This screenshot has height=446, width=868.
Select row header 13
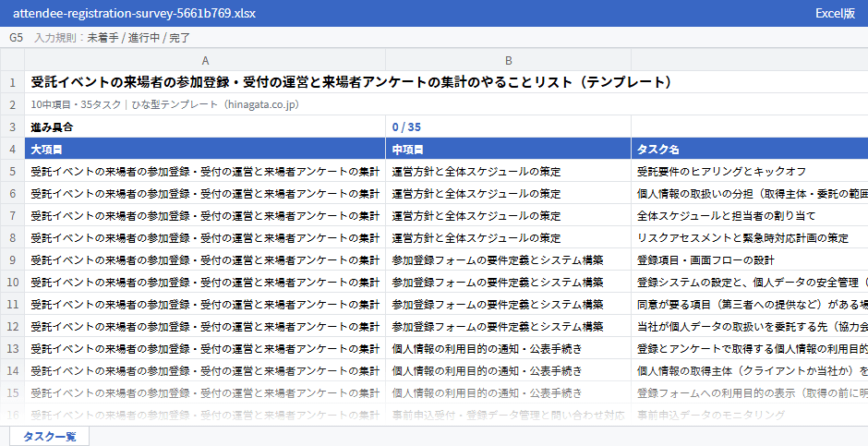click(x=12, y=348)
